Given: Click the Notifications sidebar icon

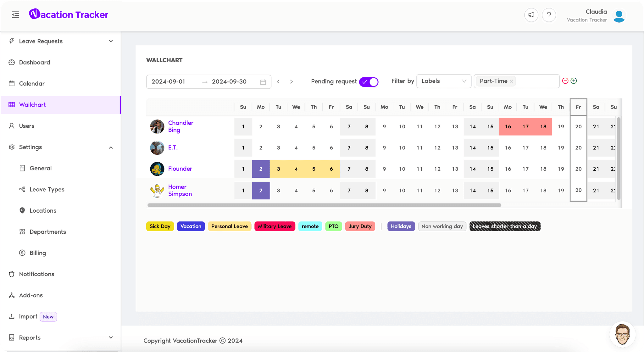Looking at the screenshot, I should point(12,274).
